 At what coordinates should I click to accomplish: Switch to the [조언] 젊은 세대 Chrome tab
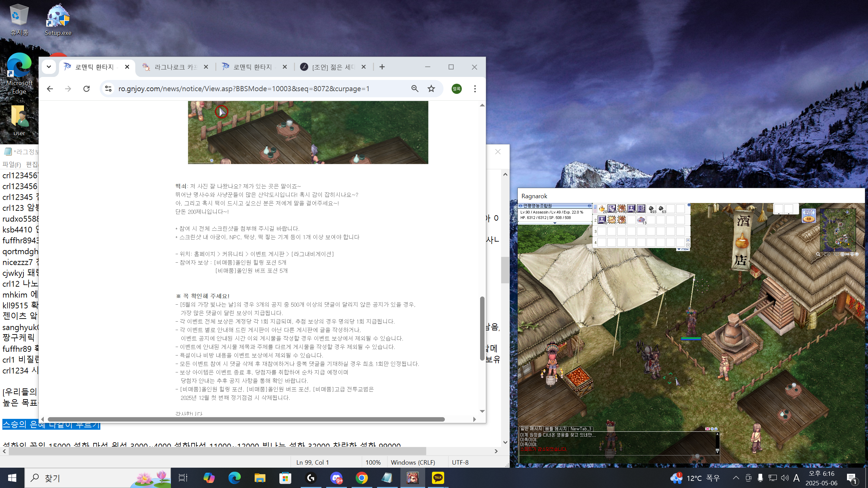click(333, 67)
